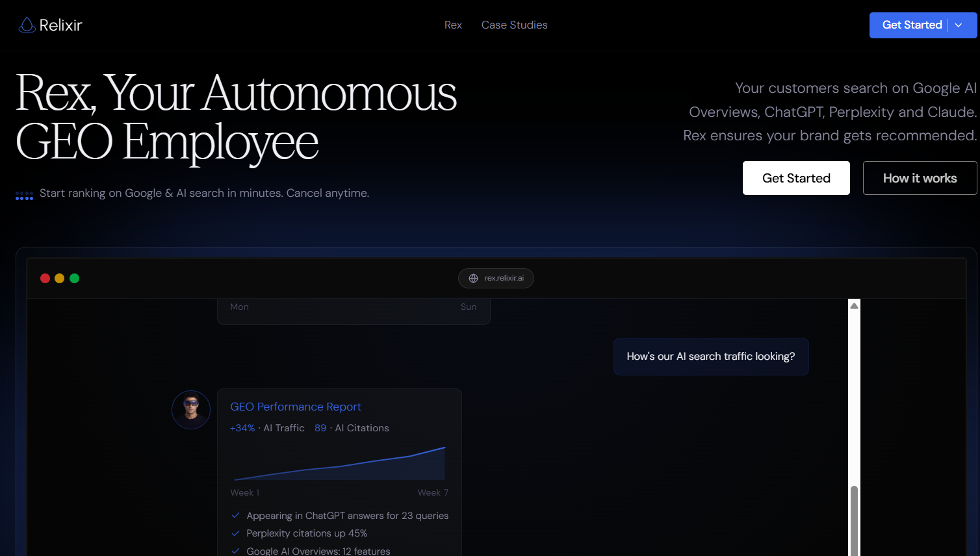This screenshot has height=556, width=980.
Task: Click checkmark beside Perplexity citations up 45%
Action: 235,533
